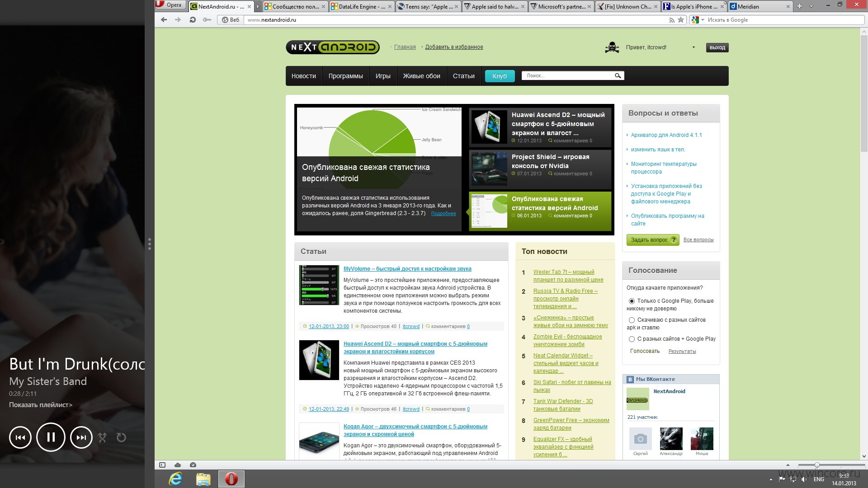Switch to the Microsoft's partne... tab
Viewport: 868px width, 488px height.
(x=561, y=6)
